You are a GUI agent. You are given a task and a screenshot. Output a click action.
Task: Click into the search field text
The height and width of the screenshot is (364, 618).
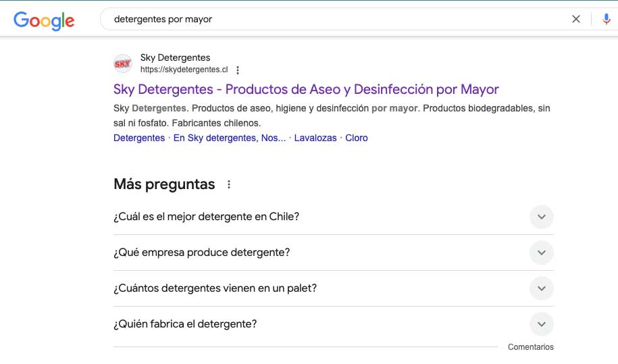[163, 19]
